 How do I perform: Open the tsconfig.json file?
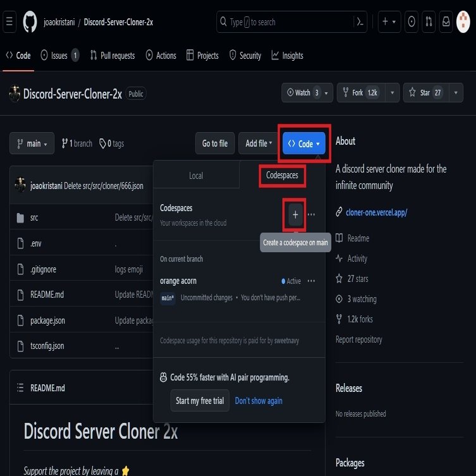[x=47, y=346]
